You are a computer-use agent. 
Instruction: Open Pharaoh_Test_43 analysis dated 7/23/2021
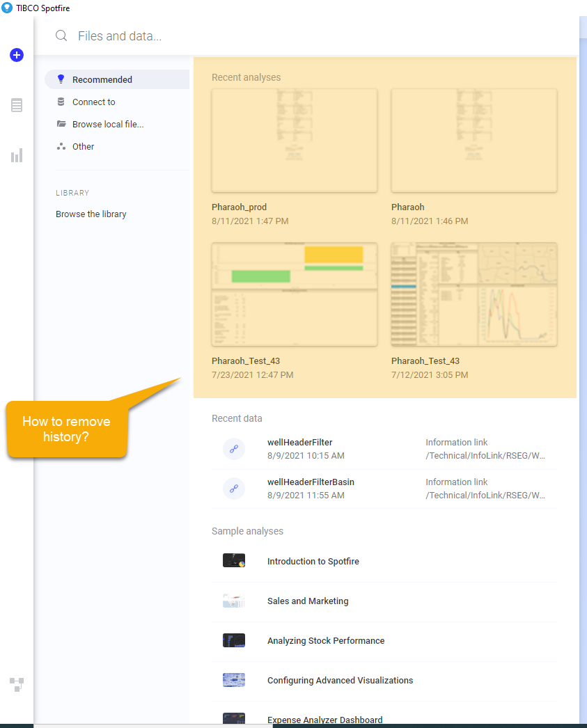(294, 294)
